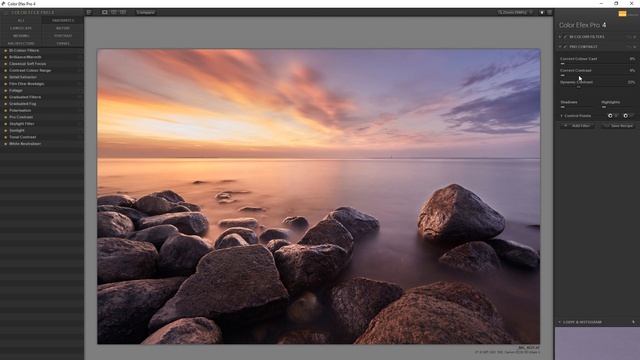The height and width of the screenshot is (360, 640).
Task: Toggle the left filter list panel icon
Action: pyautogui.click(x=89, y=12)
